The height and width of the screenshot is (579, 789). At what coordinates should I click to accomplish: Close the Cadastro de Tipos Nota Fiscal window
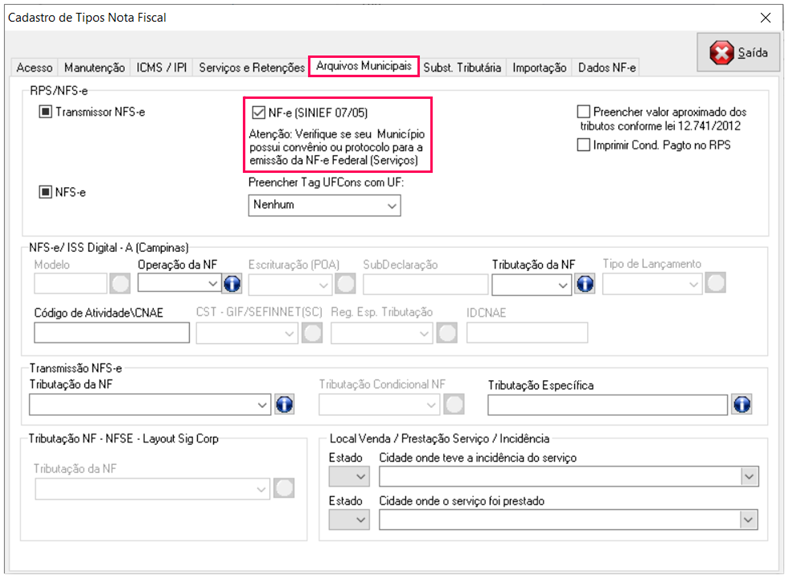point(765,17)
